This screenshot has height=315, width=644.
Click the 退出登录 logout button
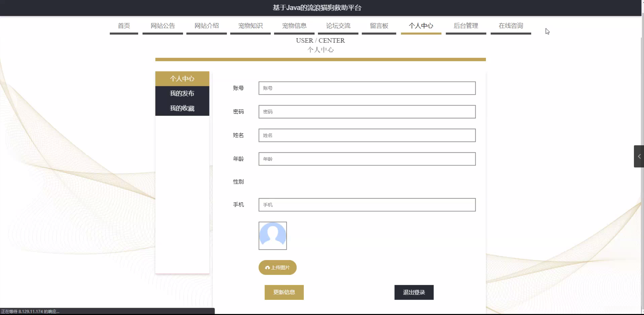tap(414, 292)
